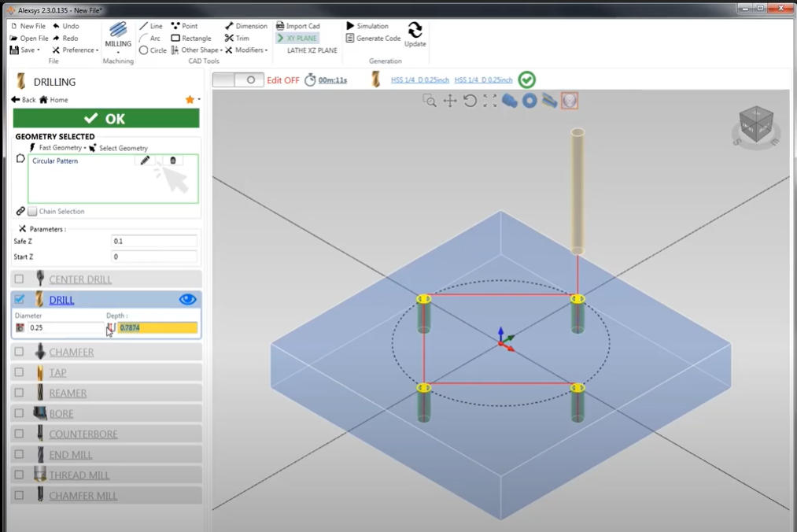
Task: Click Select Geometry
Action: (x=119, y=148)
